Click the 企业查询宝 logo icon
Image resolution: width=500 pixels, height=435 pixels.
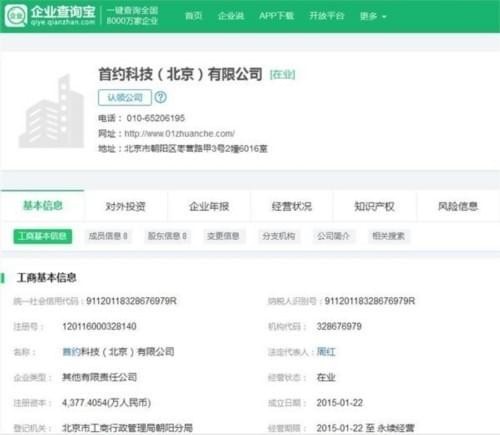(x=16, y=16)
